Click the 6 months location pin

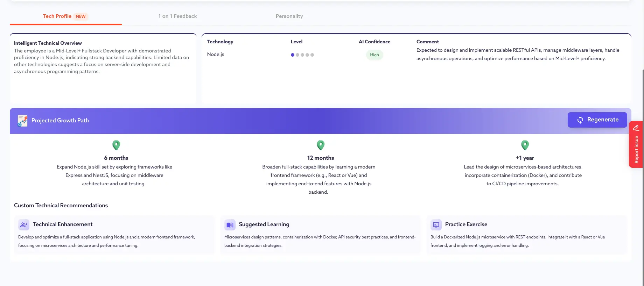[116, 145]
